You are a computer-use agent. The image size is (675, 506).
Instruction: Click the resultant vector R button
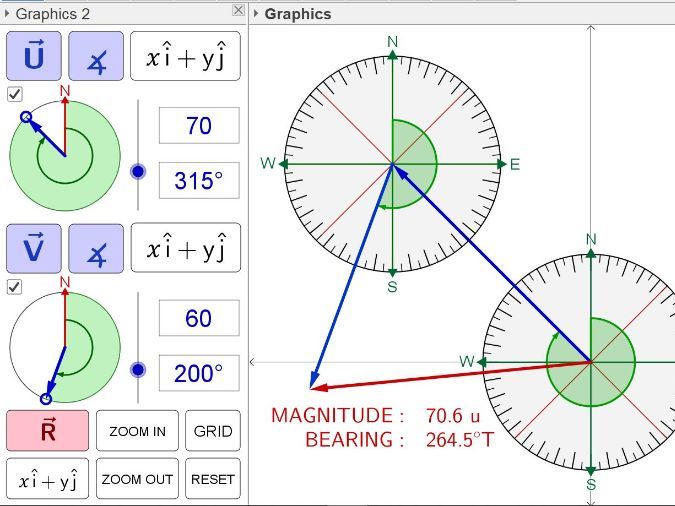[47, 431]
